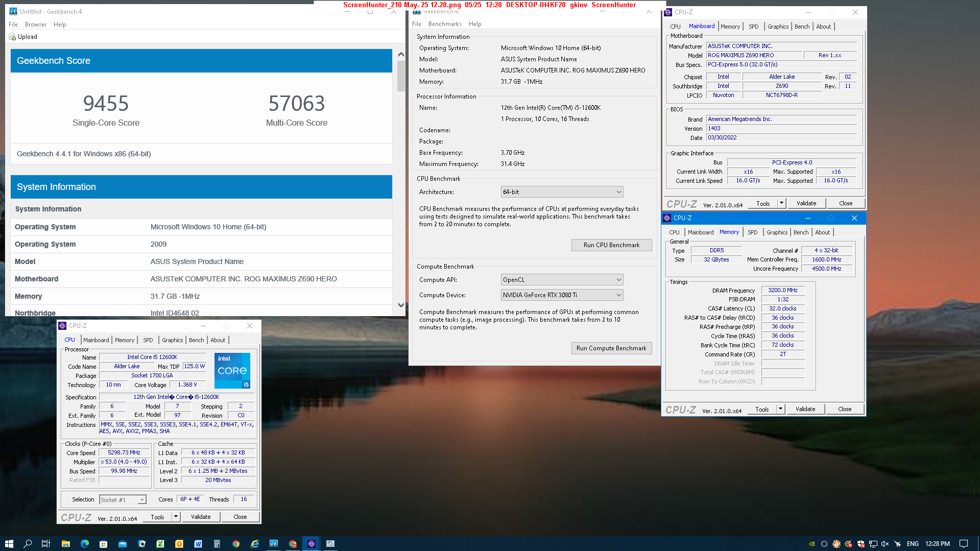Open the Solitaire app from the taskbar
This screenshot has height=551, width=980.
click(141, 544)
